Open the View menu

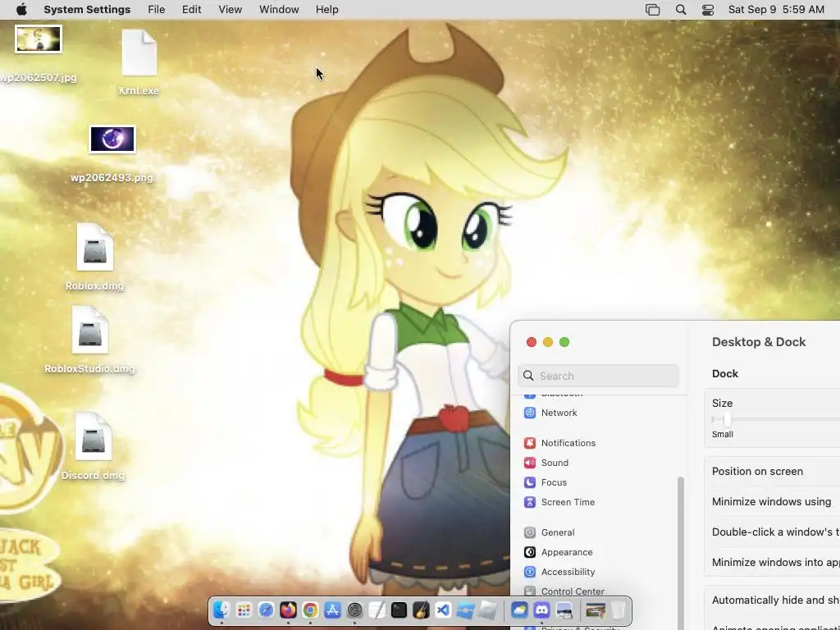tap(230, 10)
